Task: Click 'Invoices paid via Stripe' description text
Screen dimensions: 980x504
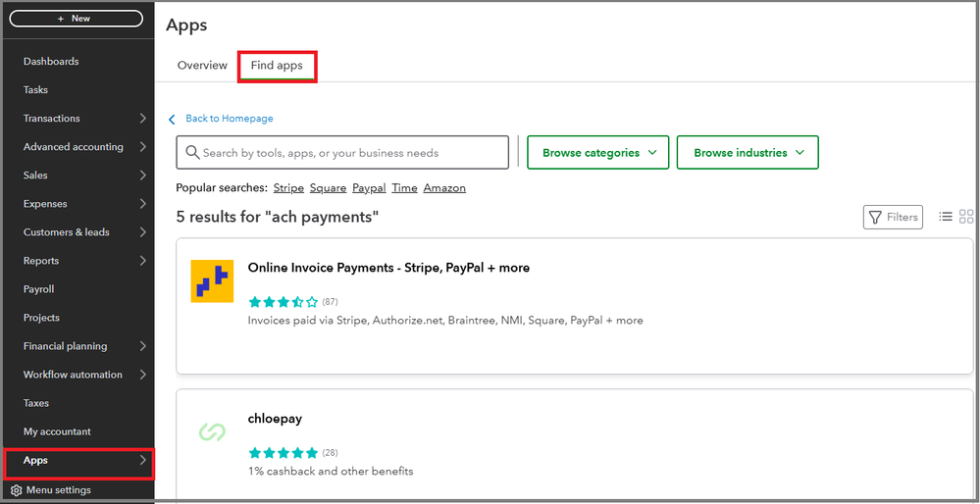Action: [x=445, y=321]
